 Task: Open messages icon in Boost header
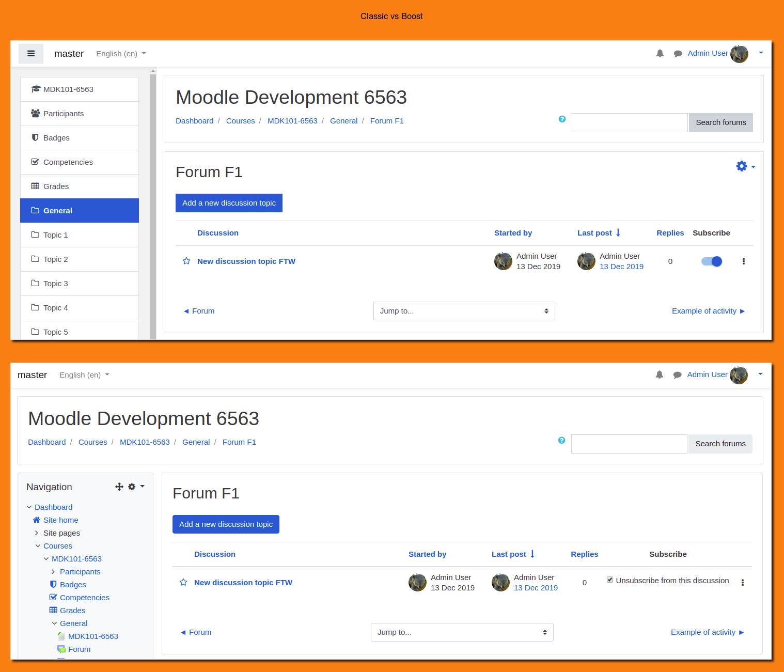coord(678,54)
